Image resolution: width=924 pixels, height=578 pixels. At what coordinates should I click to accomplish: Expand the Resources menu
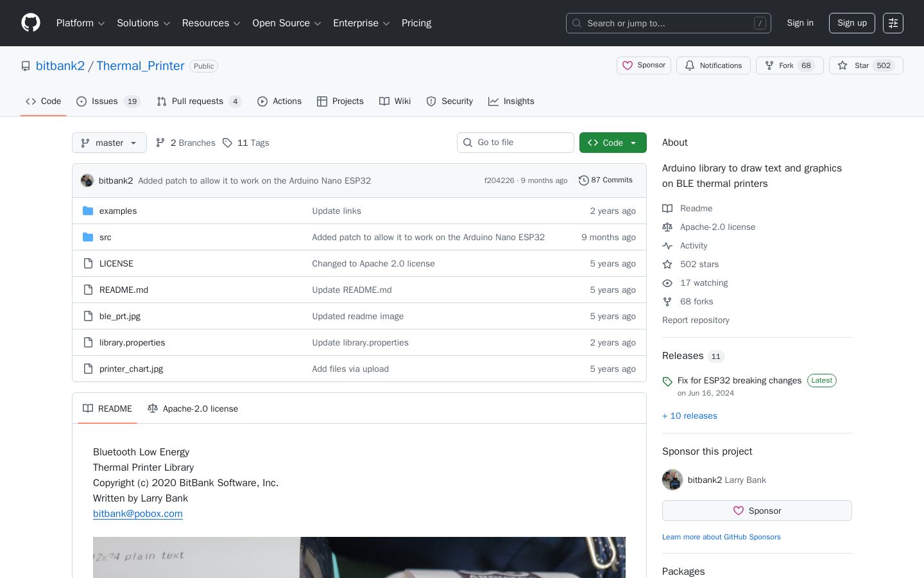click(x=211, y=23)
